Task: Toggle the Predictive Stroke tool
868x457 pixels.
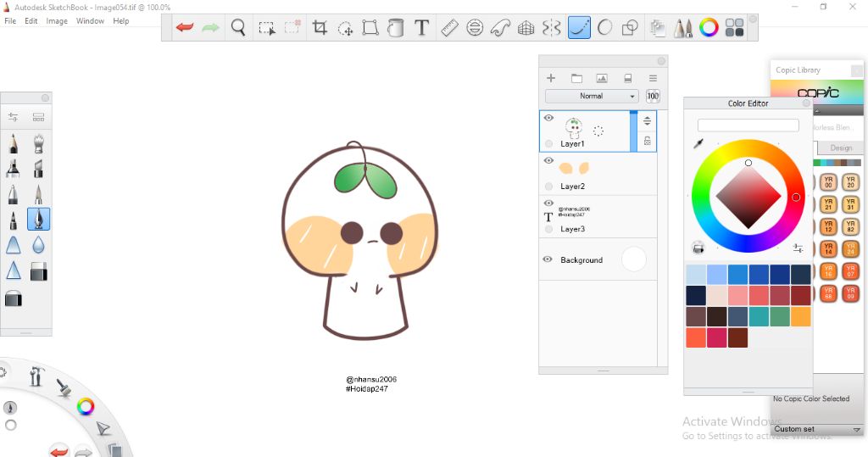Action: [604, 27]
